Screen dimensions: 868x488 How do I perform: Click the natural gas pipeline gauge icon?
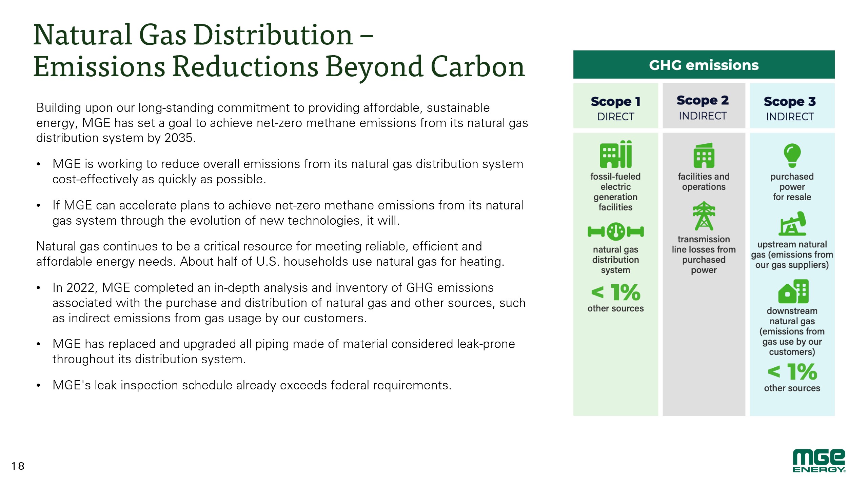click(x=615, y=232)
